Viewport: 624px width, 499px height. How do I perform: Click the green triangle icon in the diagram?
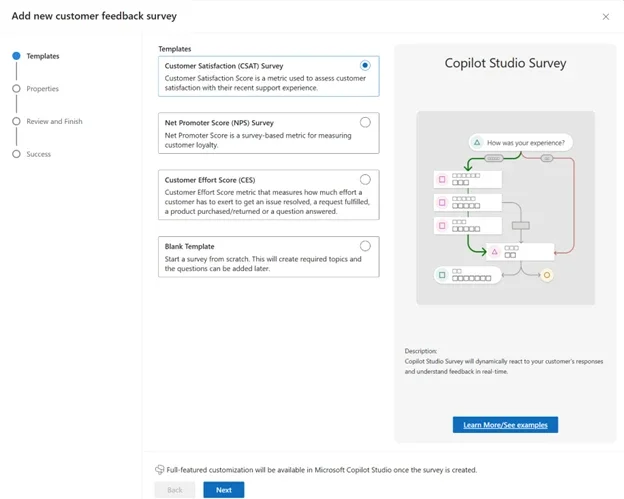[x=478, y=143]
